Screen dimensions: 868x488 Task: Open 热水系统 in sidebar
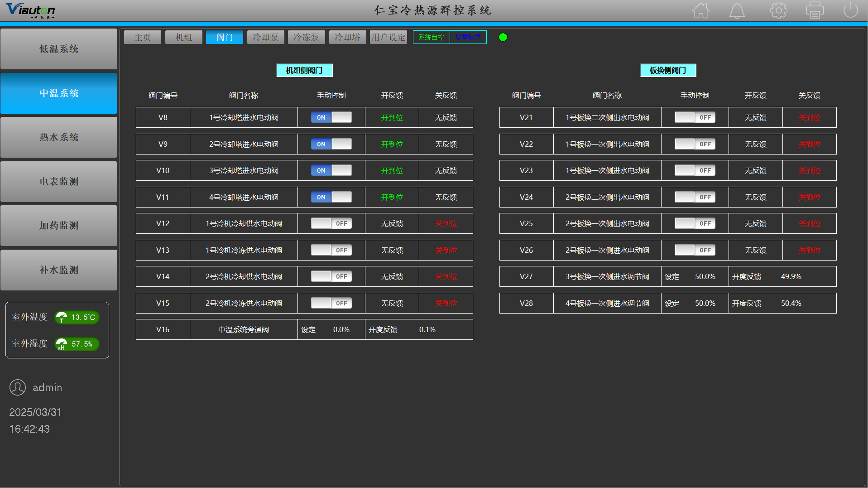(59, 137)
